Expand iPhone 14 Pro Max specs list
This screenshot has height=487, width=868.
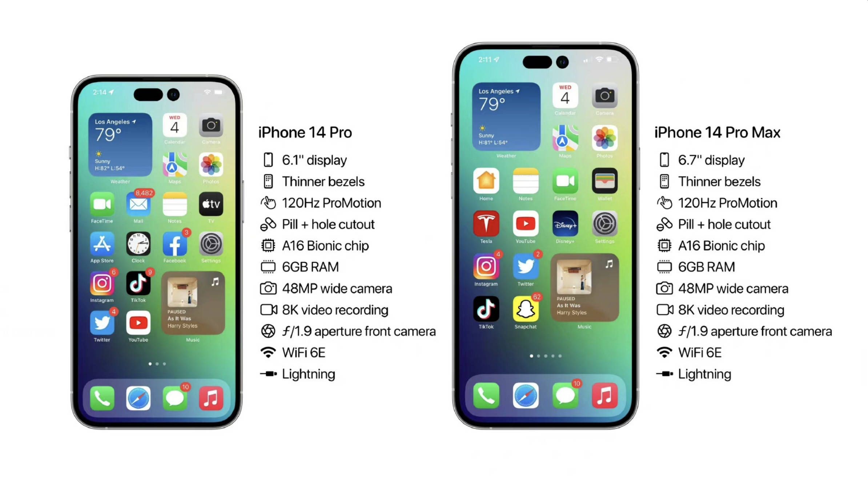pyautogui.click(x=718, y=131)
